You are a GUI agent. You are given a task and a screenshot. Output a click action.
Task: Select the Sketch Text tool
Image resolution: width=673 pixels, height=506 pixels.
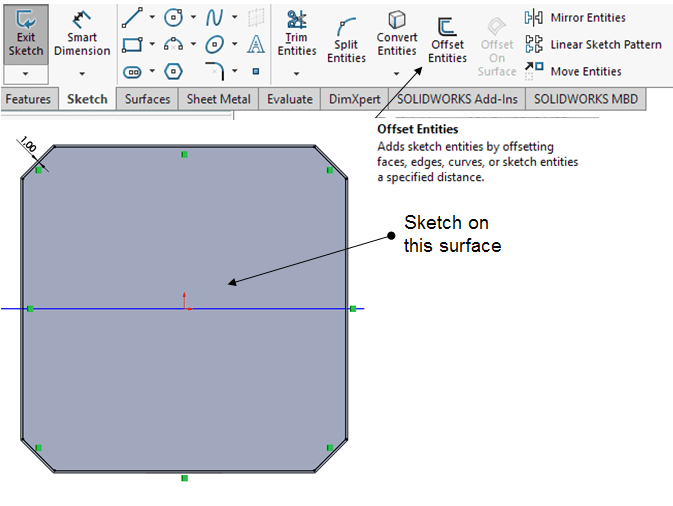tap(256, 44)
